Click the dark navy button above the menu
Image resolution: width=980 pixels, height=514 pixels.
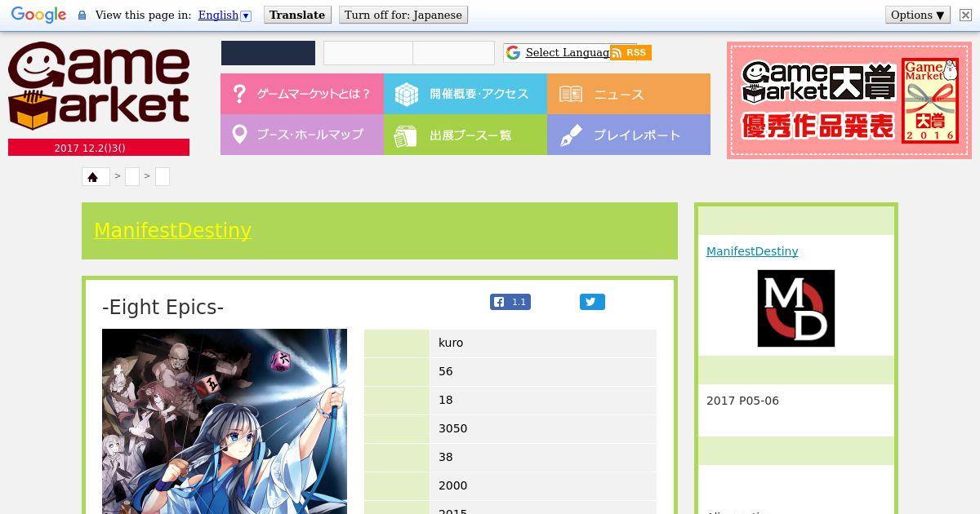268,53
